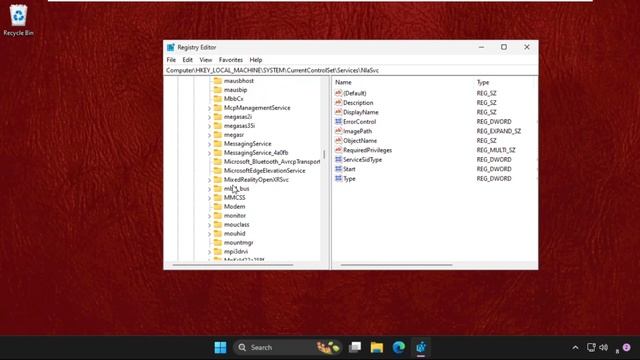
Task: Click the ObjectName value icon
Action: coord(338,140)
